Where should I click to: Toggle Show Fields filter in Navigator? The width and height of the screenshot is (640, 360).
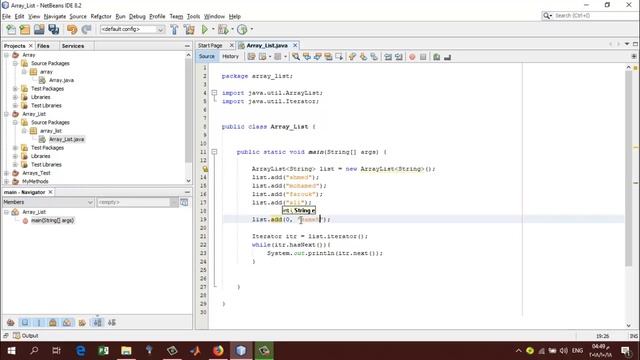point(25,322)
